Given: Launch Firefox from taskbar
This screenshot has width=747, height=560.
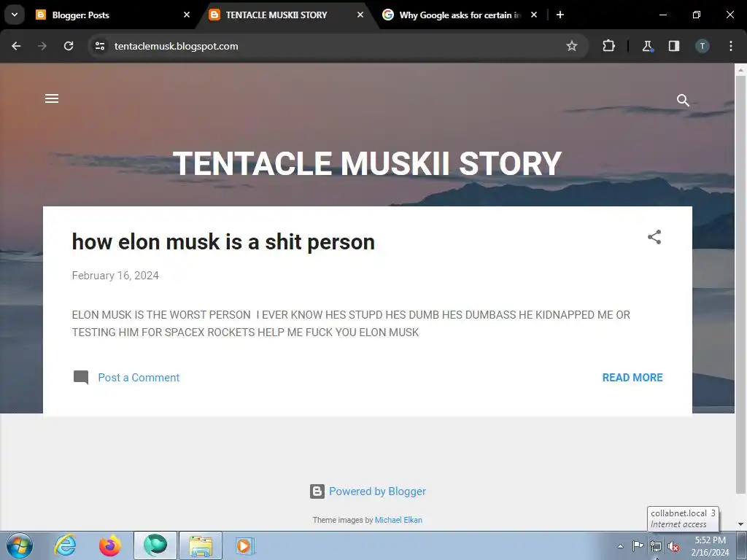Looking at the screenshot, I should tap(110, 545).
